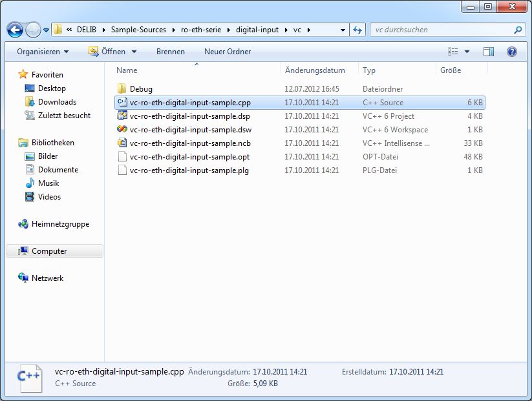The height and width of the screenshot is (401, 532).
Task: Expand the Organisieren dropdown menu
Action: pos(43,52)
